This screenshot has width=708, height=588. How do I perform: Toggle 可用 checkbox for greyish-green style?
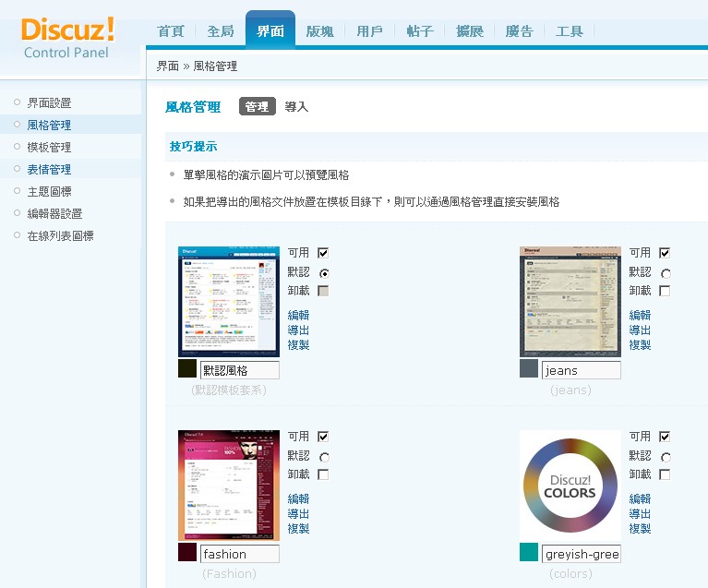tap(665, 437)
